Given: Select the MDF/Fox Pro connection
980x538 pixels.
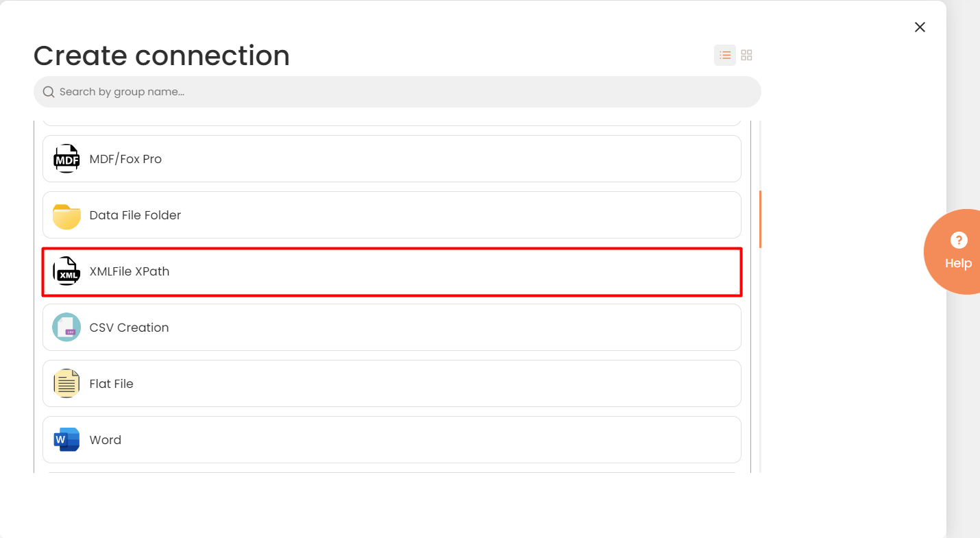Looking at the screenshot, I should [391, 158].
